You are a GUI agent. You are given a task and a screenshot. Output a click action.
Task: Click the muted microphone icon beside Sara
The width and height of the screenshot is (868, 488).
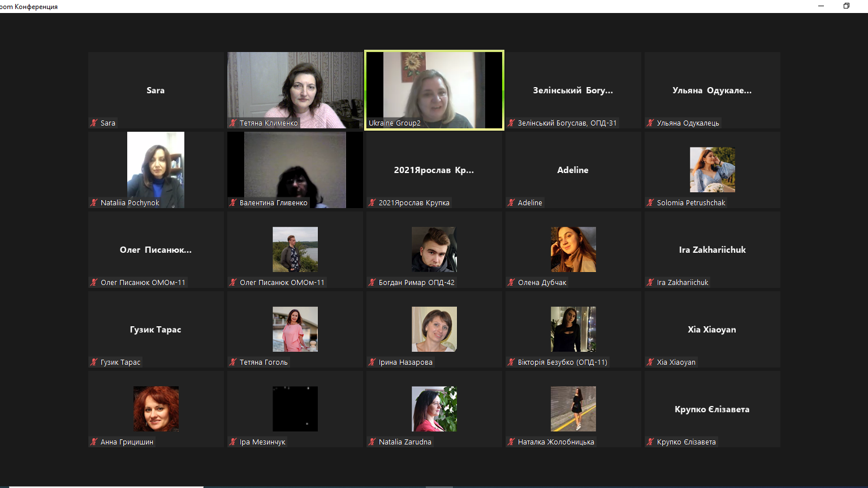pos(94,123)
